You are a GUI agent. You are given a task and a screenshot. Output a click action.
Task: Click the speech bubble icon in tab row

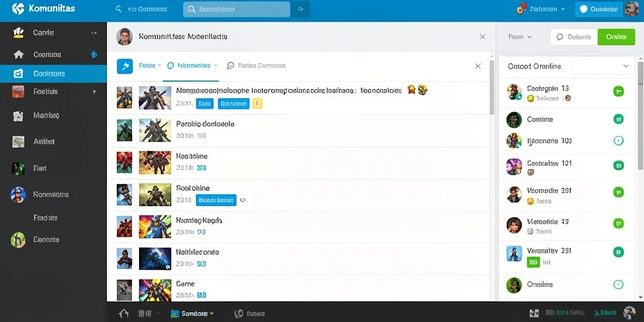[x=230, y=65]
